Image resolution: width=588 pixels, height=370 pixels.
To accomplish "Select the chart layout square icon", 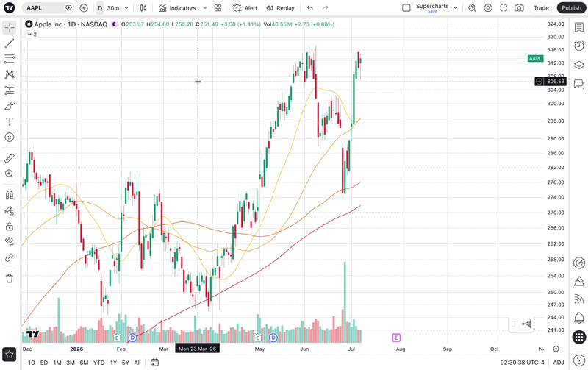I will coord(406,8).
